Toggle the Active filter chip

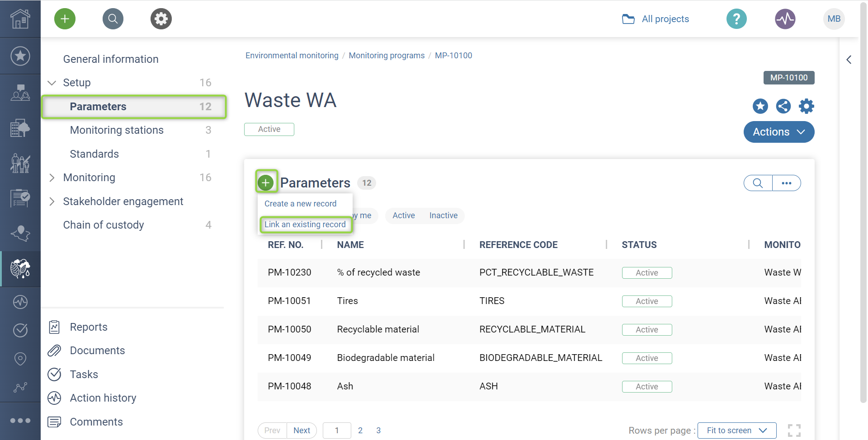click(403, 215)
